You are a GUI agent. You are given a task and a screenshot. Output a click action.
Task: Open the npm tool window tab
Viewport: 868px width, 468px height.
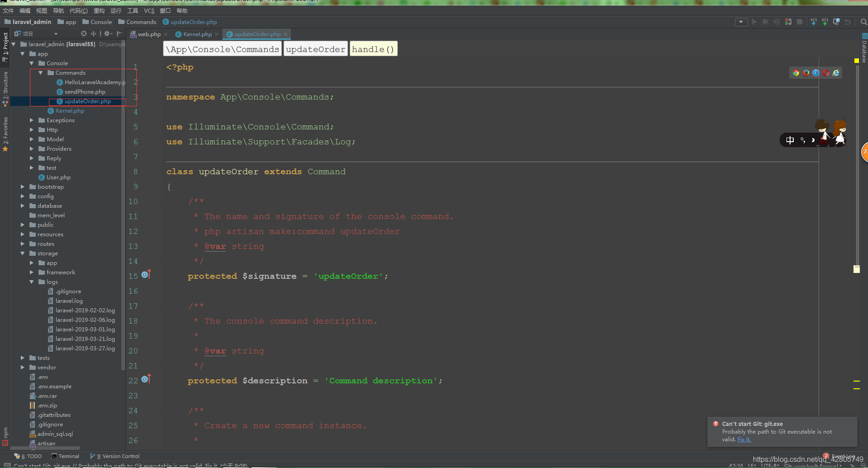tap(5, 436)
